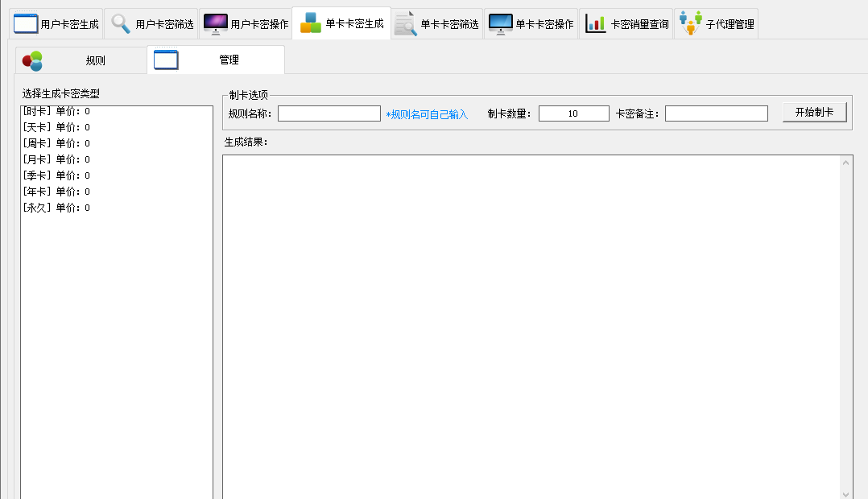868x499 pixels.
Task: Click the 制卡数量 field showing 10
Action: [x=573, y=114]
